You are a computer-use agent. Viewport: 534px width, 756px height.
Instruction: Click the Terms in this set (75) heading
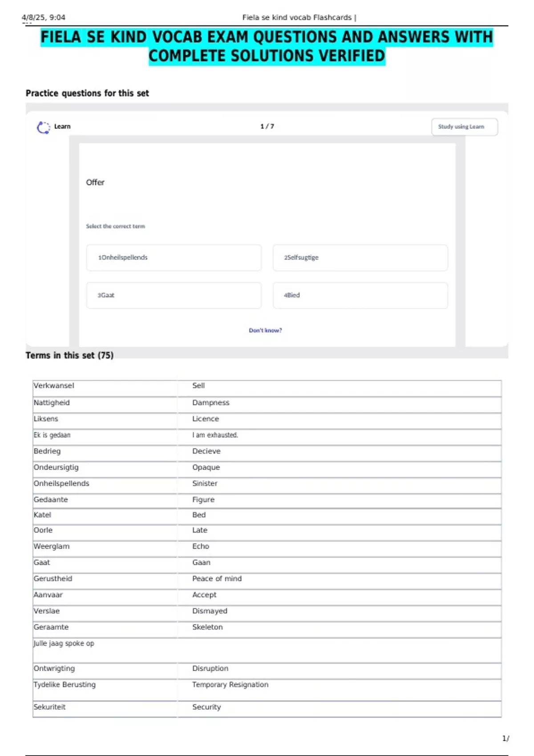[69, 355]
